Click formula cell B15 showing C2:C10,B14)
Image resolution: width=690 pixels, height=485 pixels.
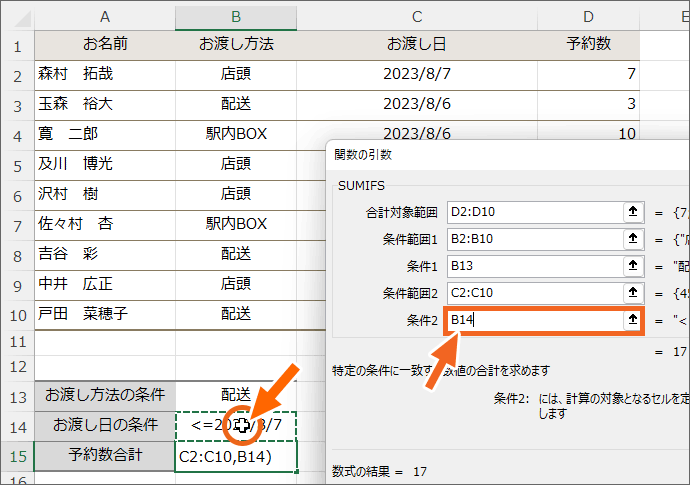236,457
